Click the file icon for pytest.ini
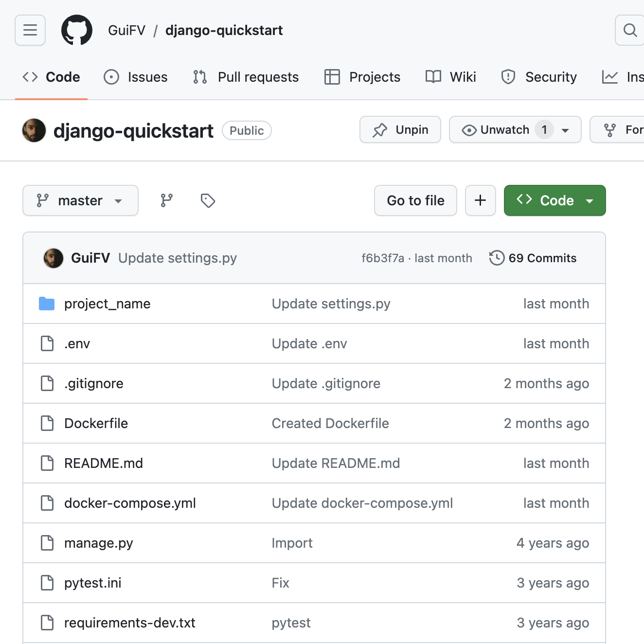The image size is (644, 644). click(x=47, y=583)
